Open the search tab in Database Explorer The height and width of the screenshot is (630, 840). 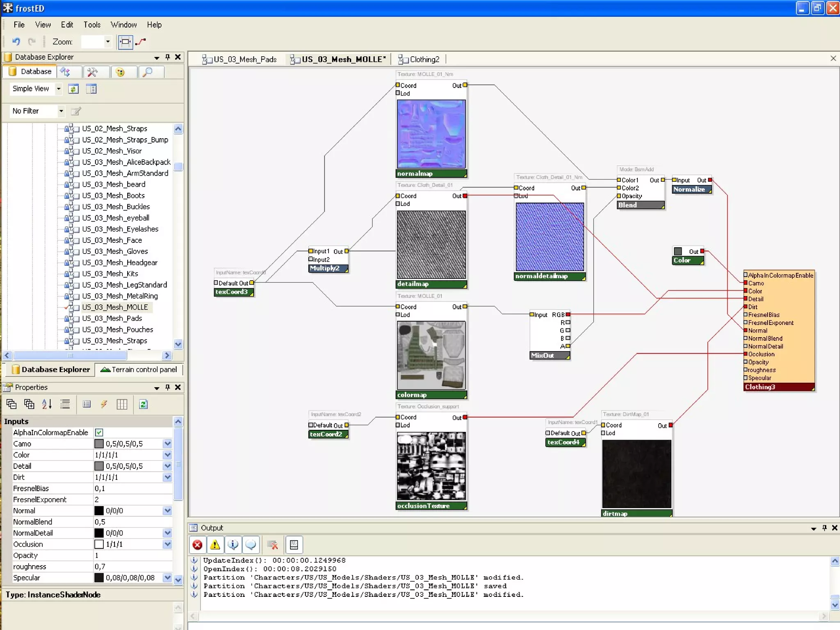point(148,72)
